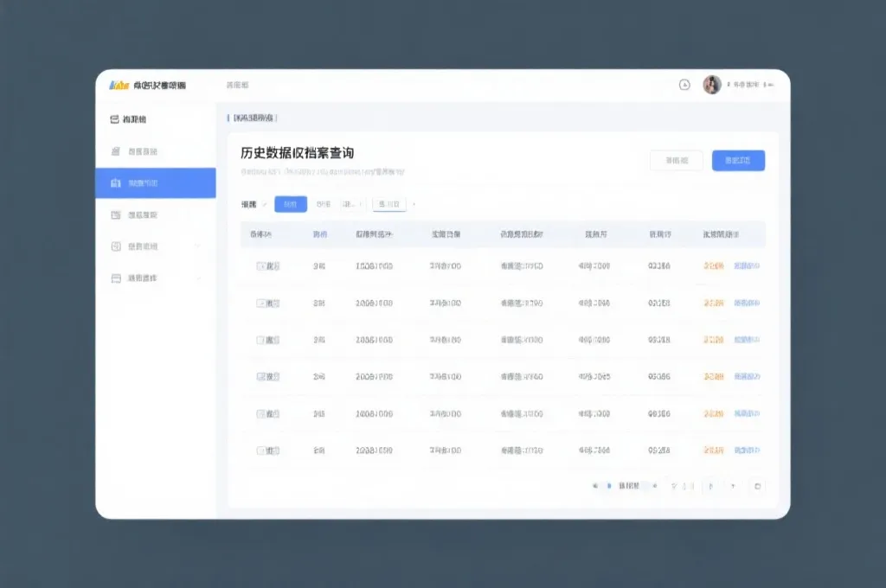Click the user avatar in the top-right corner
This screenshot has width=886, height=588.
pos(712,85)
